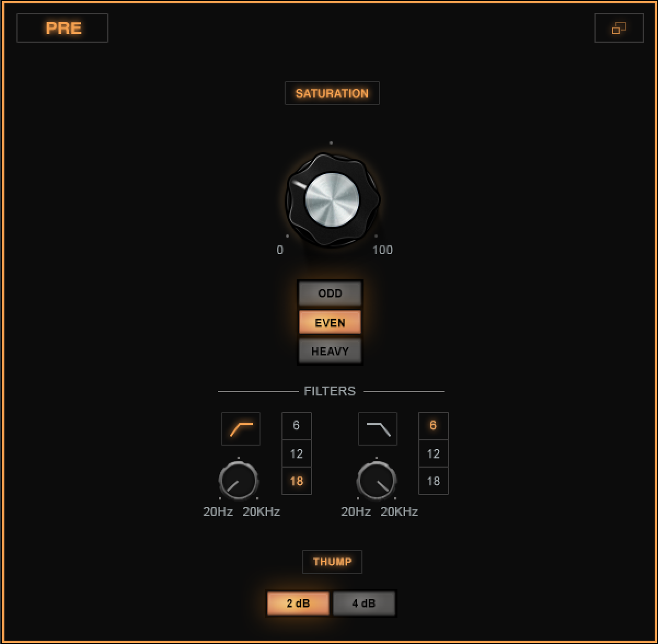Click the large saturation amount knob
Image resolution: width=658 pixels, height=644 pixels.
pyautogui.click(x=332, y=200)
